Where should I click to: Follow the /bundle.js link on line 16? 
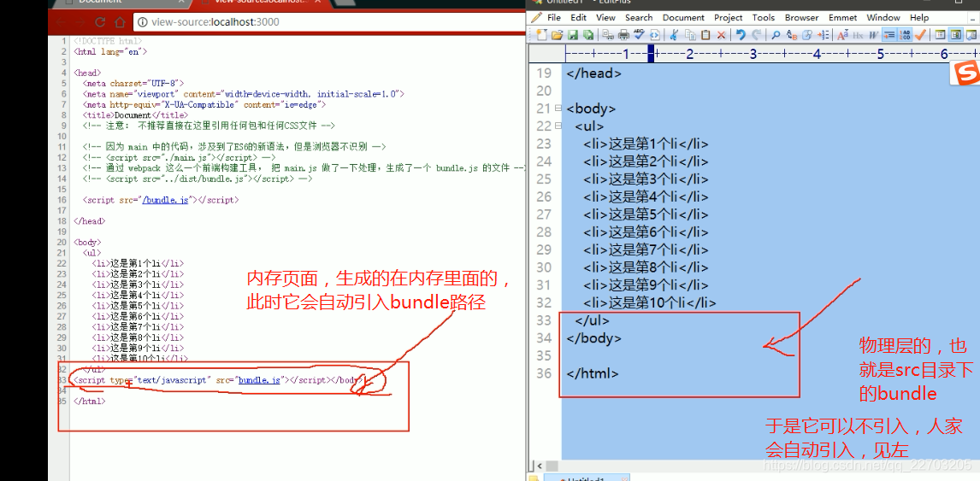pyautogui.click(x=166, y=200)
